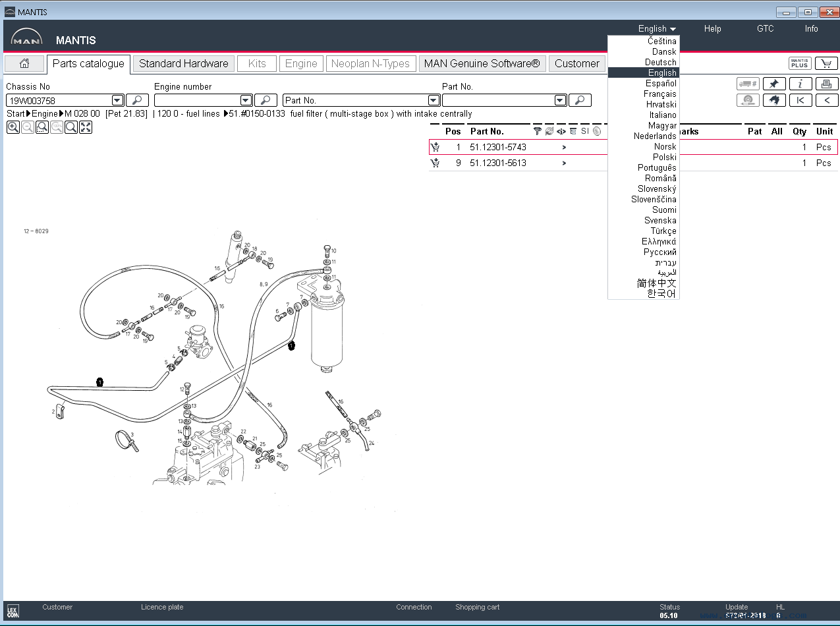Click the home icon tab
This screenshot has height=626, width=840.
[x=24, y=63]
